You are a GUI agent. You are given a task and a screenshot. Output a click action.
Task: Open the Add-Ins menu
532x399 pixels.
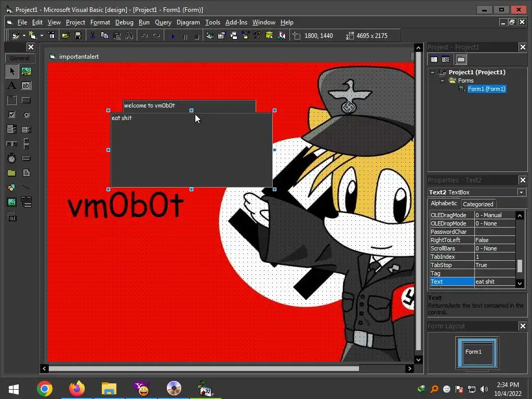point(236,22)
